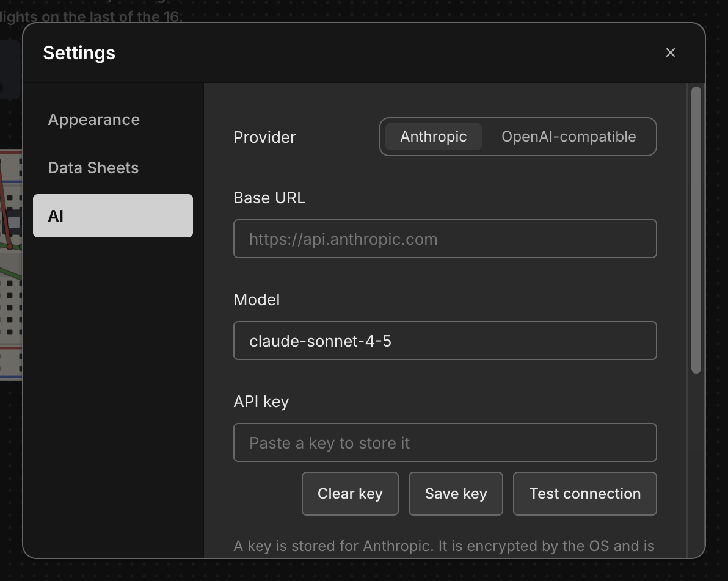Click into the Model field showing claude-sonnet-4-5
Image resolution: width=728 pixels, height=581 pixels.
tap(445, 341)
